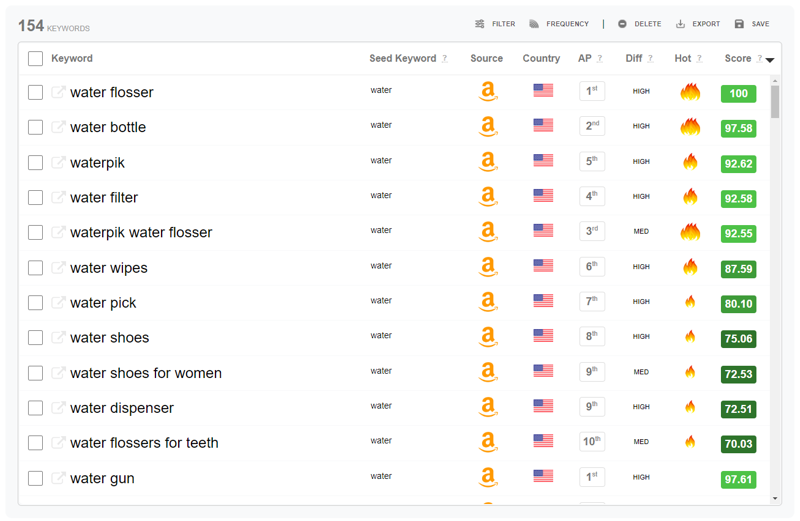This screenshot has height=521, width=800.
Task: Toggle the Score sort arrow
Action: [770, 60]
